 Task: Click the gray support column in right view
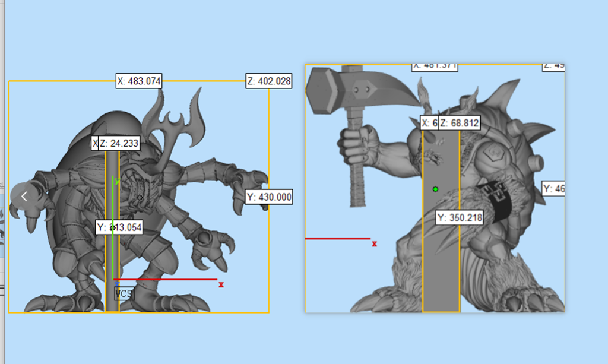pyautogui.click(x=441, y=267)
